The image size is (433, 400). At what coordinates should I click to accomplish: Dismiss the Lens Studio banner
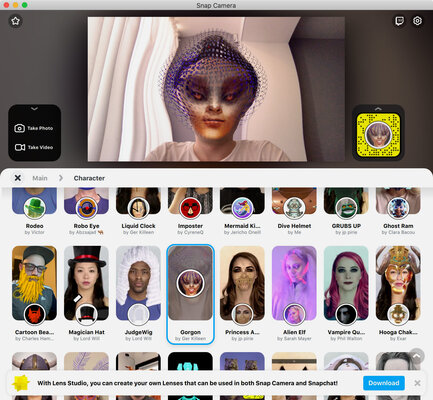[417, 383]
